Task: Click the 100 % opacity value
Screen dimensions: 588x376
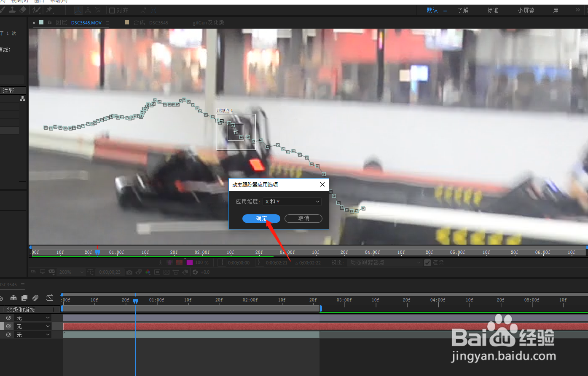Action: (x=201, y=262)
